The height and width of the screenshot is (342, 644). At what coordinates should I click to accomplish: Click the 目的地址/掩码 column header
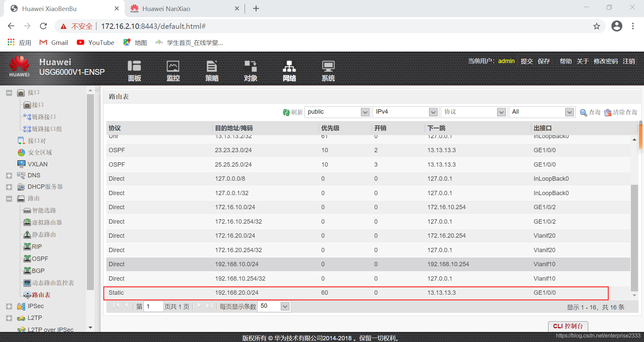click(234, 128)
